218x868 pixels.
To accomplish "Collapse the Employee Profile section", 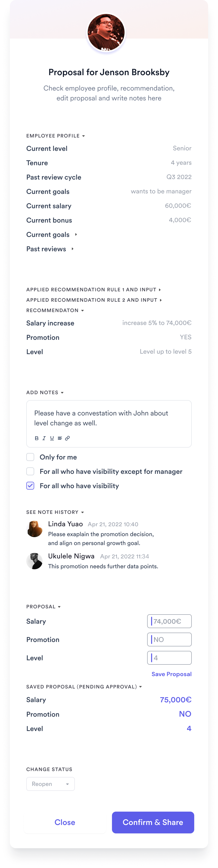I will tap(56, 136).
